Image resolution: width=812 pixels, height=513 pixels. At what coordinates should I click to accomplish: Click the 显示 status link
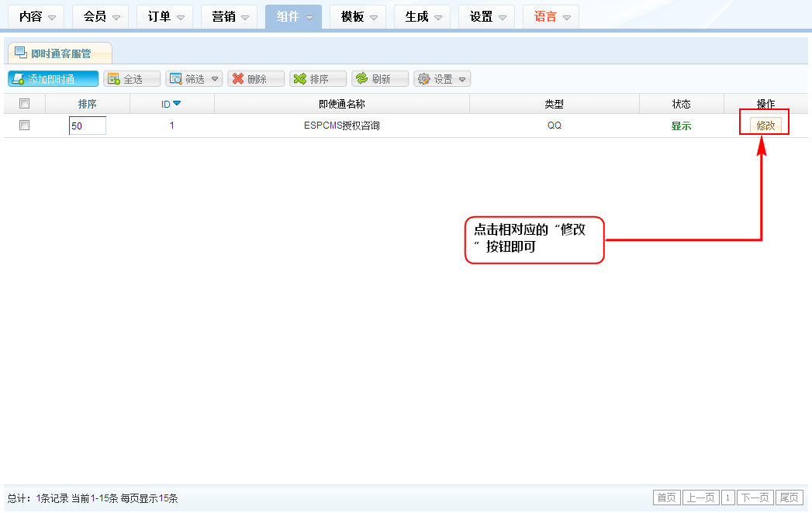click(681, 126)
